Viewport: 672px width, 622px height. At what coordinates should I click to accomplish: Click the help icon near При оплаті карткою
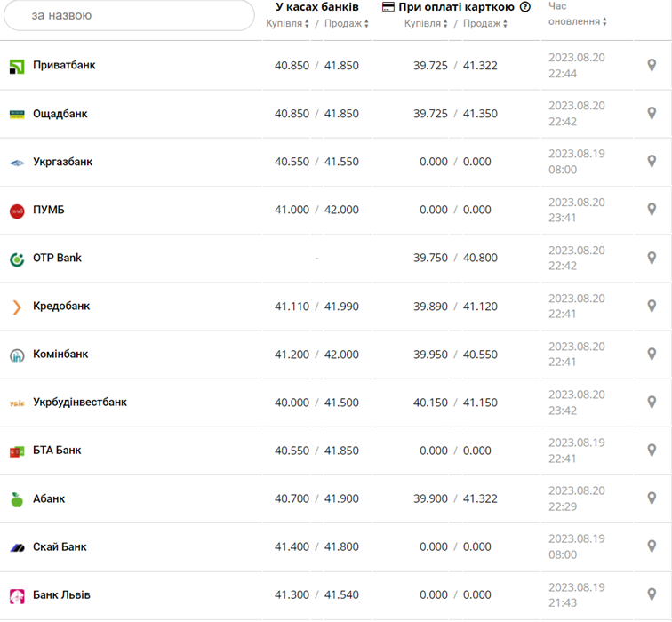click(525, 7)
